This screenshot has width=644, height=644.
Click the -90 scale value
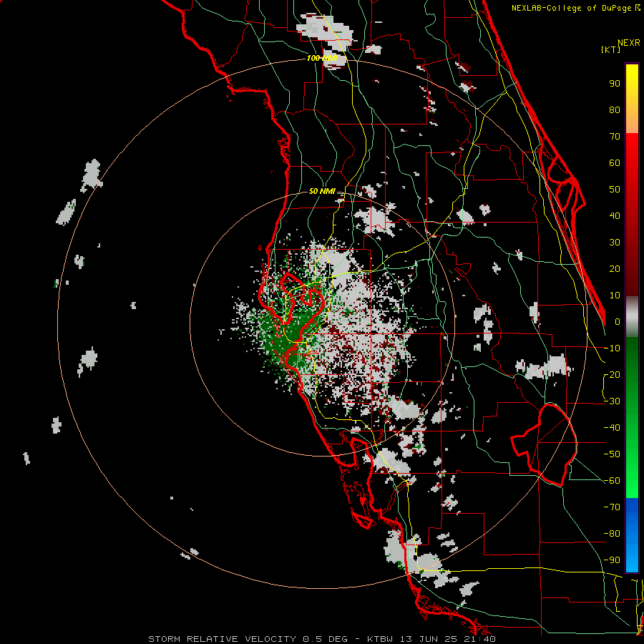tap(612, 560)
